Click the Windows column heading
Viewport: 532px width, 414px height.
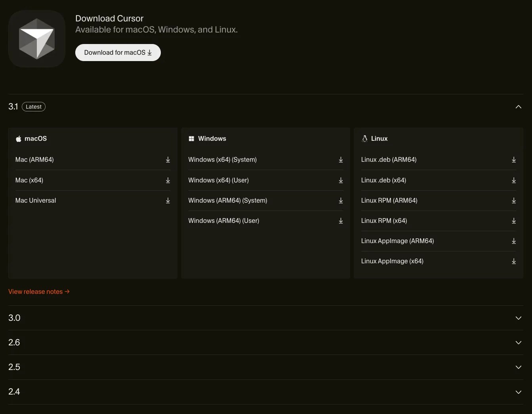[x=212, y=139]
